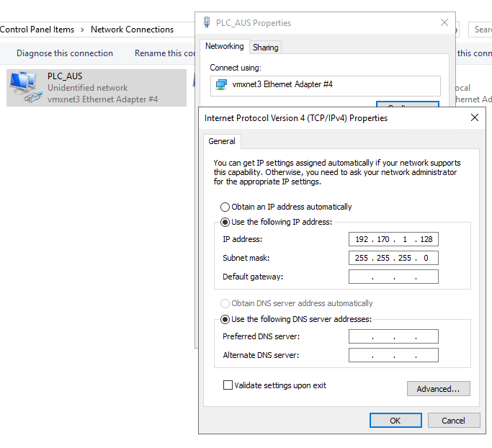Click into the IP address field
This screenshot has height=448, width=492.
393,239
